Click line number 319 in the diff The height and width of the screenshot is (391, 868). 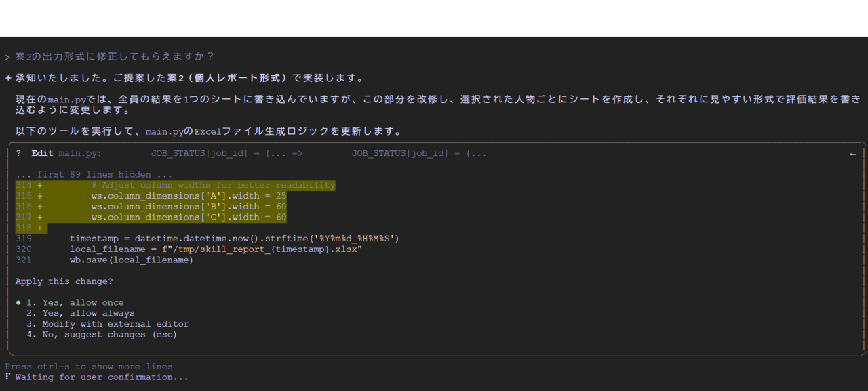24,239
